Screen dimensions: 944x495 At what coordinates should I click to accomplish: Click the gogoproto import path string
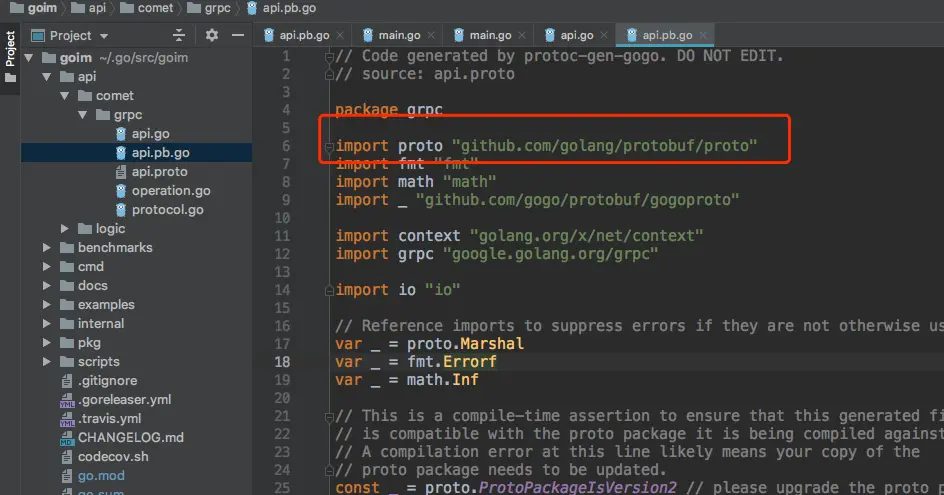click(577, 200)
